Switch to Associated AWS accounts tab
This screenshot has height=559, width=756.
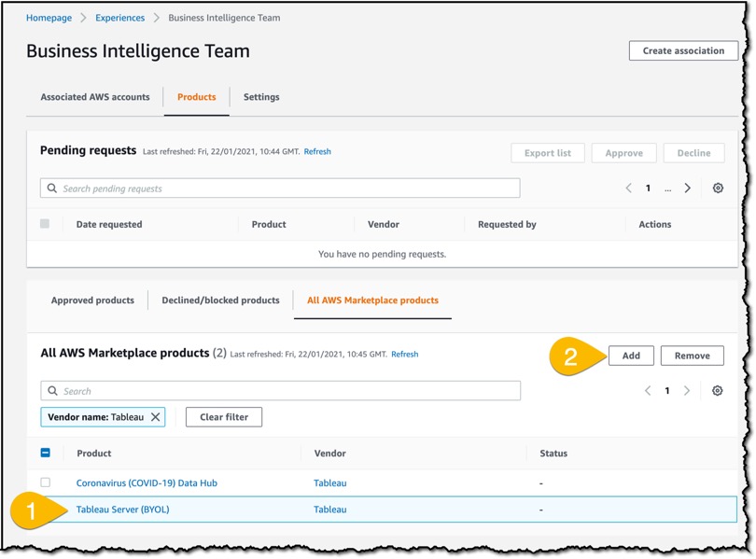pos(95,97)
